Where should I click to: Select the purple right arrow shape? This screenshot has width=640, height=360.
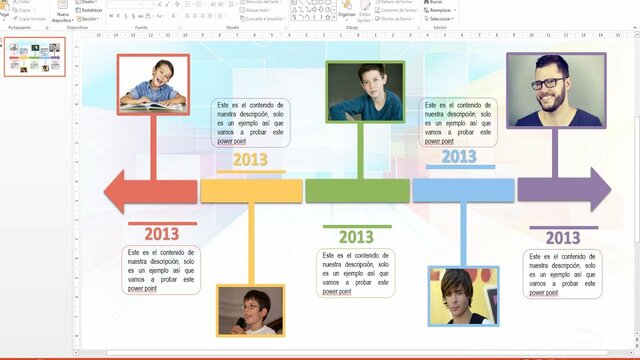564,189
